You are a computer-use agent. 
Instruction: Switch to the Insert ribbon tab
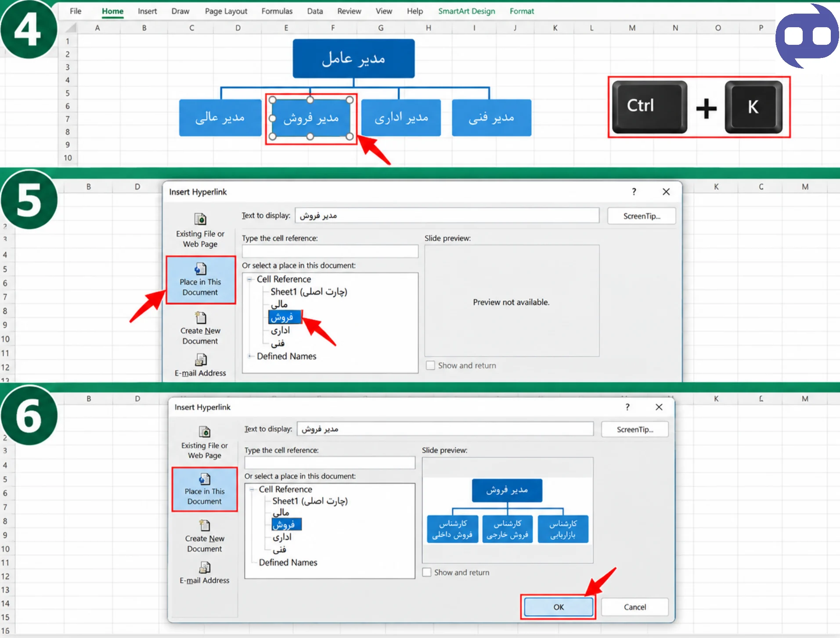pos(147,11)
